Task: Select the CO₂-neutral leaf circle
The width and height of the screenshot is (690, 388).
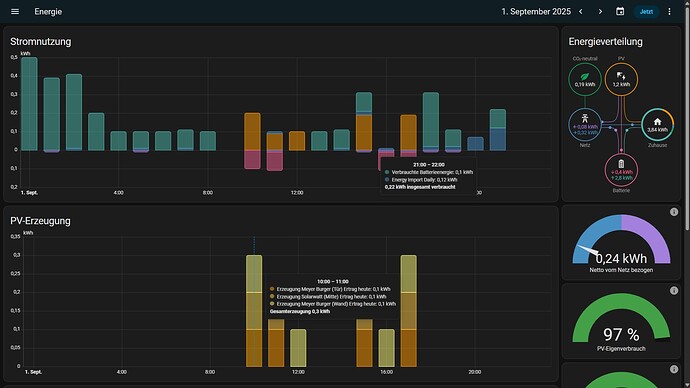Action: (584, 80)
